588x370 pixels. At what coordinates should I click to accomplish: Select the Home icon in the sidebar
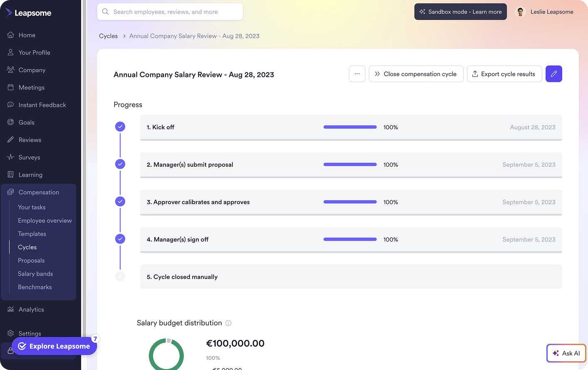pyautogui.click(x=10, y=35)
